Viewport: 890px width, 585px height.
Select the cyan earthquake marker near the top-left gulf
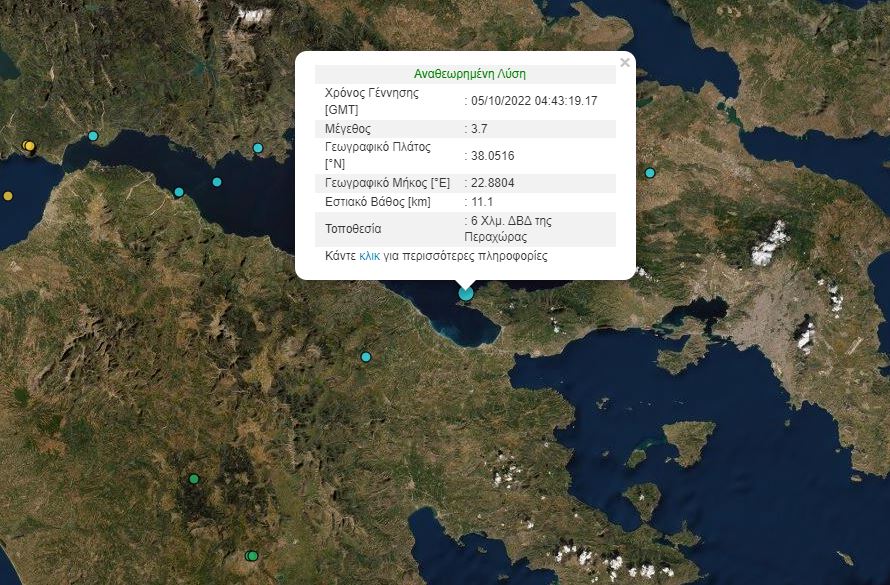[x=93, y=134]
